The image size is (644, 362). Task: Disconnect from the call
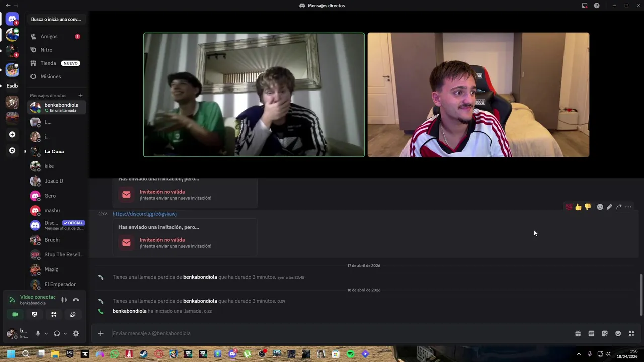coord(76,300)
